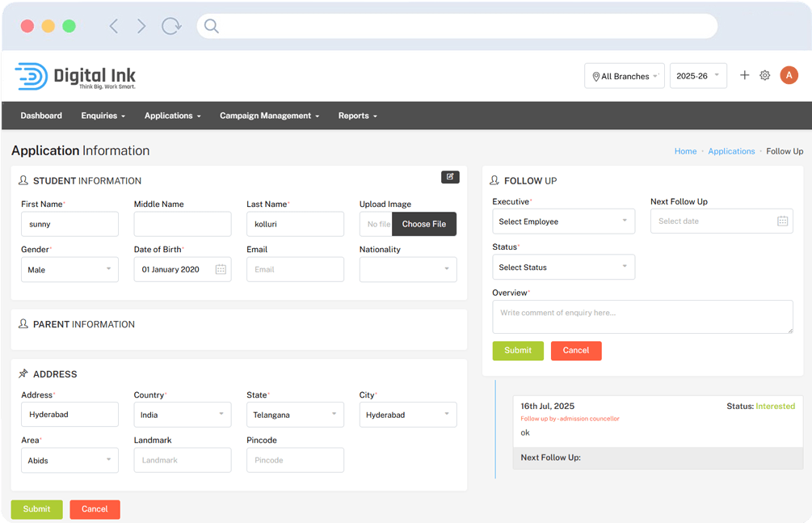
Task: Open settings gear icon in header
Action: pos(765,75)
